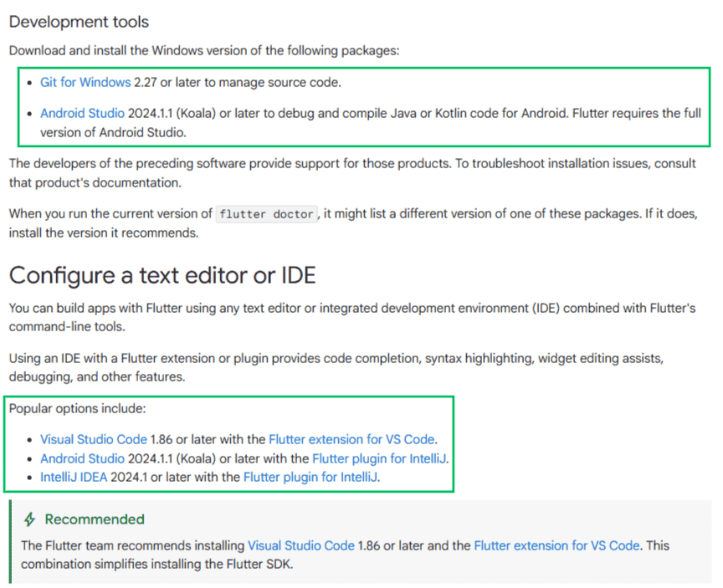723x588 pixels.
Task: Click the 'Download and install the Windows version' sentence
Action: click(204, 51)
